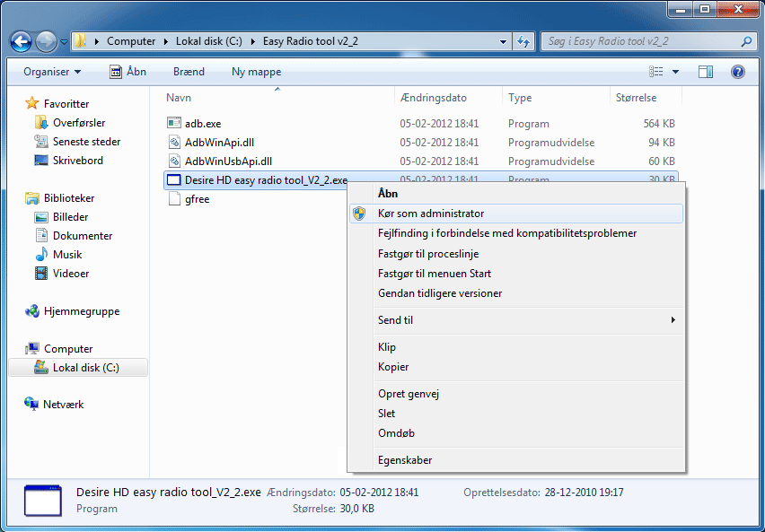Choose Gendan tidligere versioner

tap(516, 293)
